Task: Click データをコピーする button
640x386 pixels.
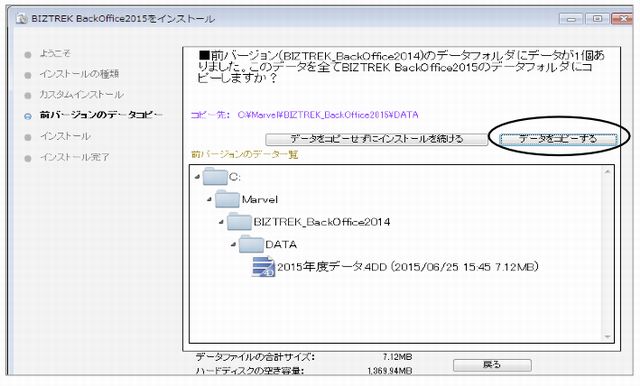Action: [558, 139]
